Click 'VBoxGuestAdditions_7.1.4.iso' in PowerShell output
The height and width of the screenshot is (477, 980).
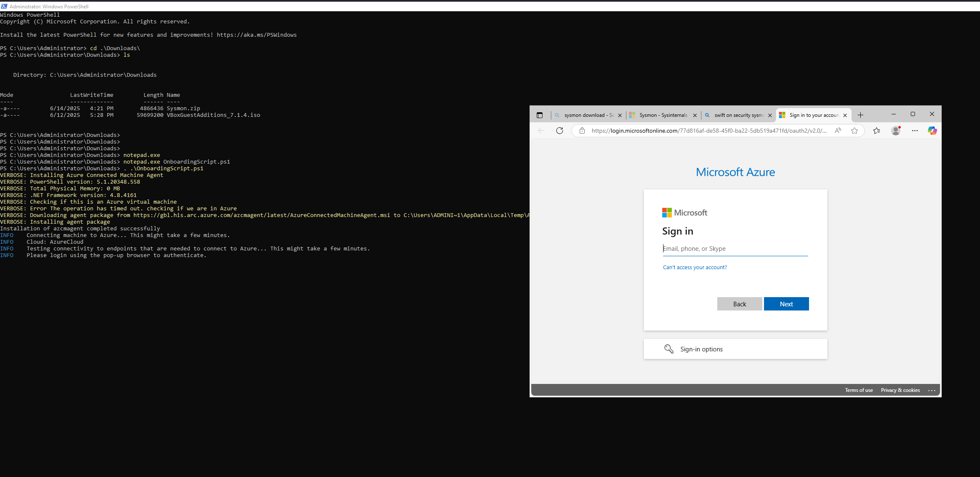click(x=214, y=115)
